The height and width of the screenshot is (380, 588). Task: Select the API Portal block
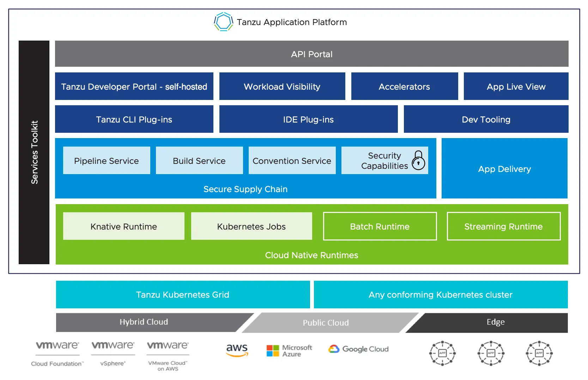point(312,54)
